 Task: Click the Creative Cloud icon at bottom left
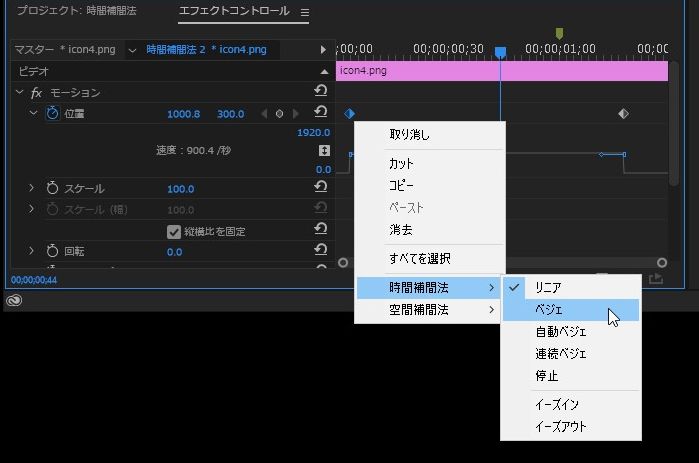(14, 300)
